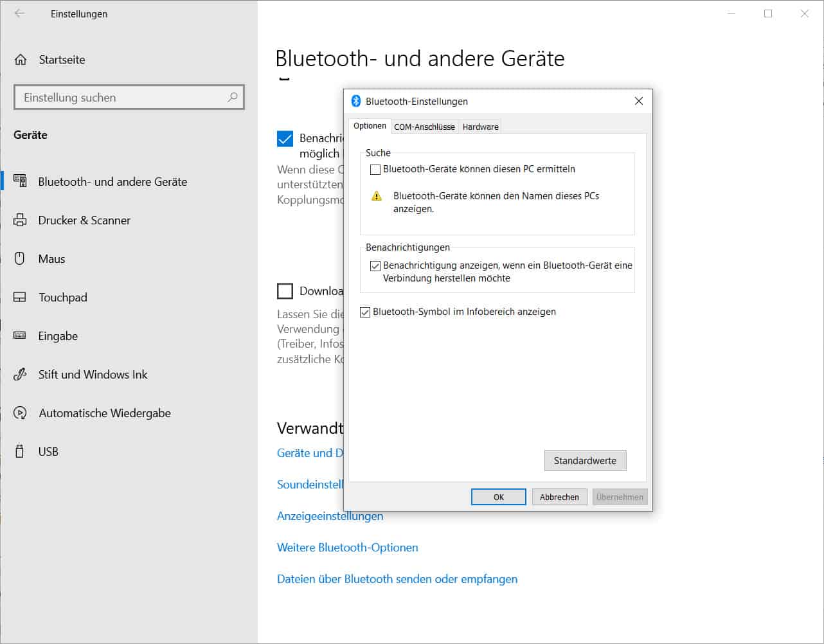This screenshot has height=644, width=824.
Task: Toggle Bluetooth-Symbol im Infobereich anzeigen
Action: [x=365, y=312]
